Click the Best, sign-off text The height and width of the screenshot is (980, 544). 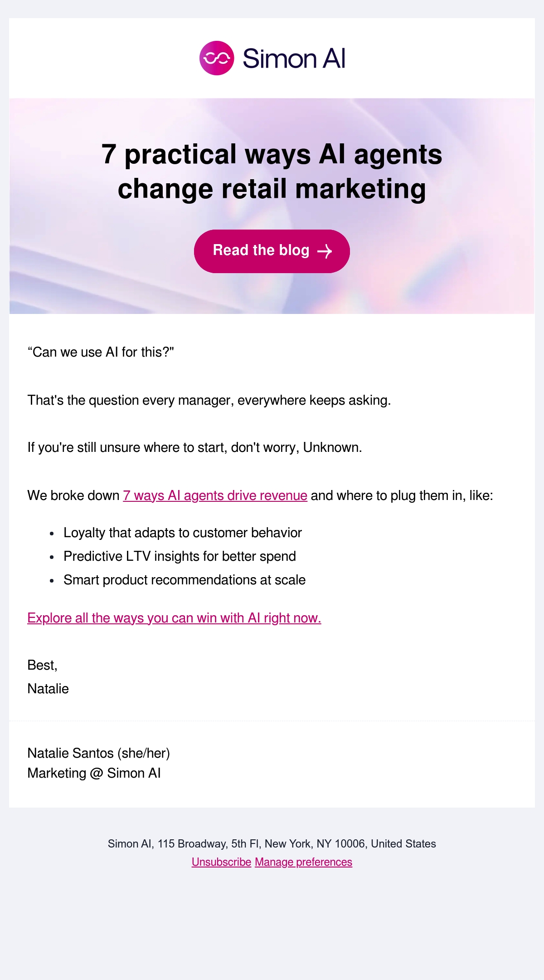click(x=43, y=665)
